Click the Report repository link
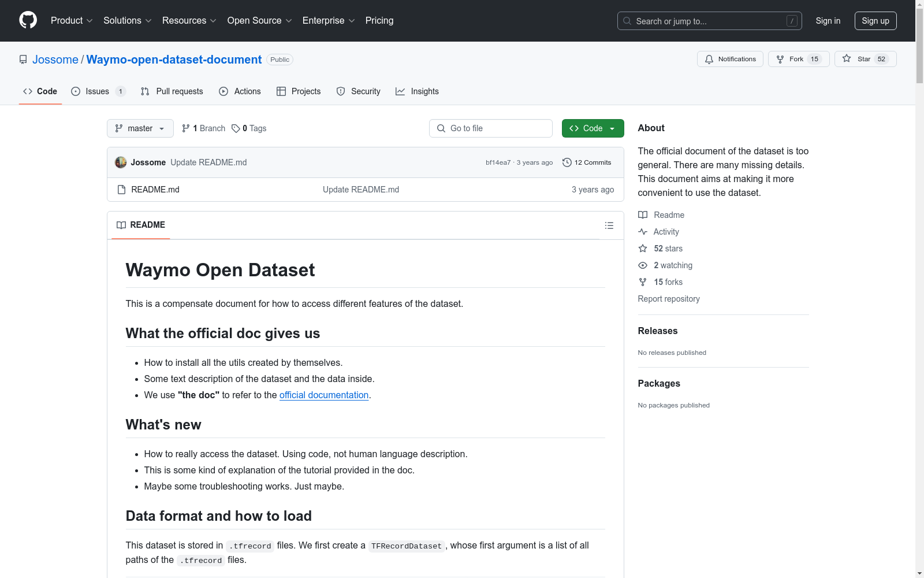 click(669, 299)
